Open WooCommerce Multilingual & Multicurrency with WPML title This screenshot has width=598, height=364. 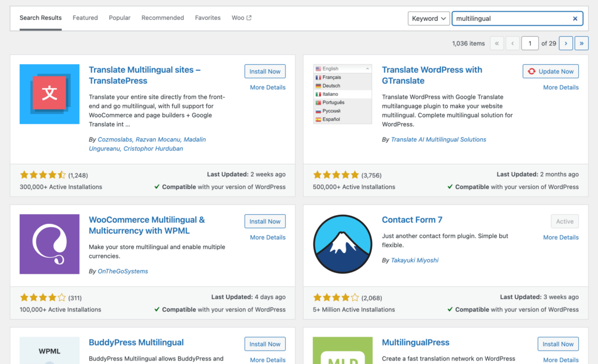coord(147,225)
